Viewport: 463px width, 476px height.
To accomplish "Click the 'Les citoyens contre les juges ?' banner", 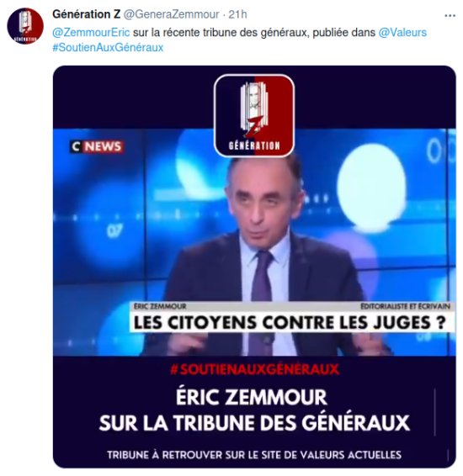I will click(290, 322).
